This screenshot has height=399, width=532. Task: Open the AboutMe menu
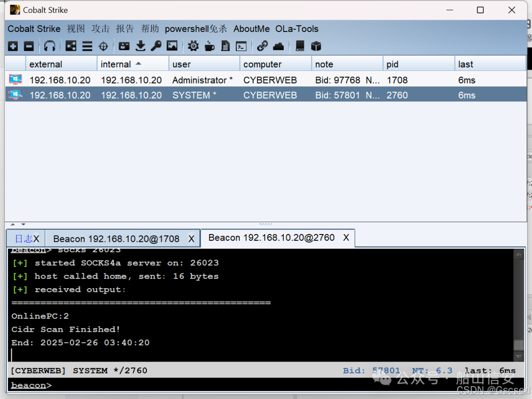[251, 29]
